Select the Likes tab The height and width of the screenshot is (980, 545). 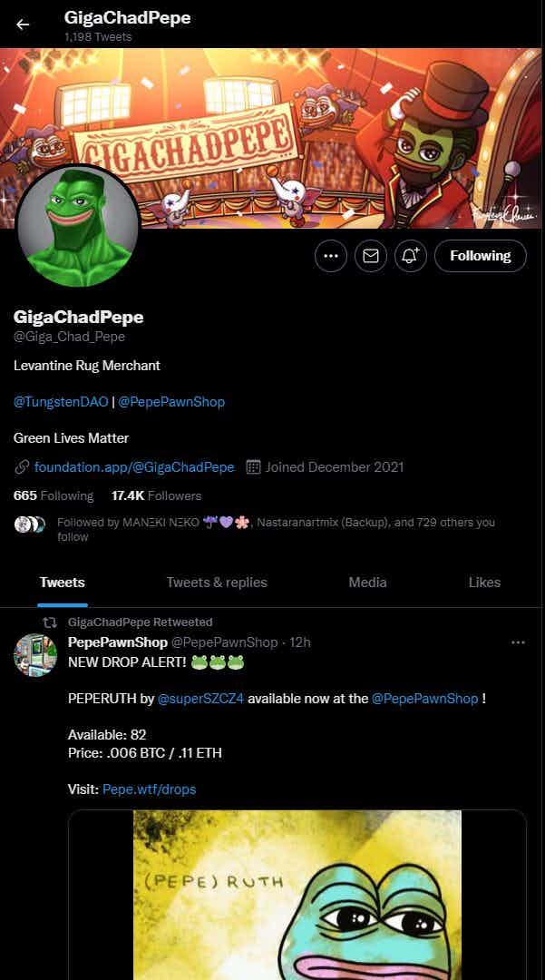[x=484, y=583]
